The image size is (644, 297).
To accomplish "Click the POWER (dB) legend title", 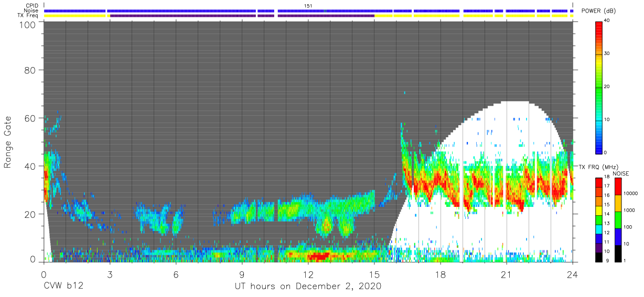I will 599,11.
